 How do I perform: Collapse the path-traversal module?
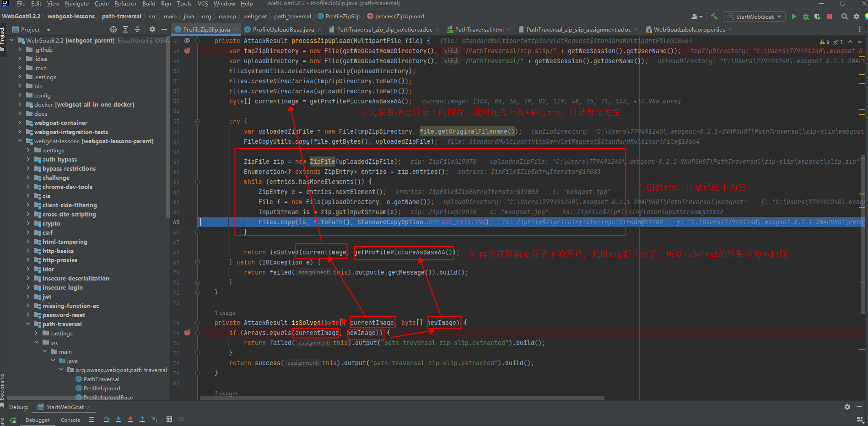pyautogui.click(x=28, y=324)
